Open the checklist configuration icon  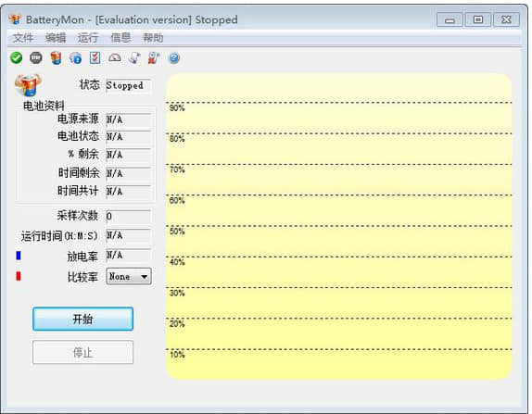pos(95,58)
